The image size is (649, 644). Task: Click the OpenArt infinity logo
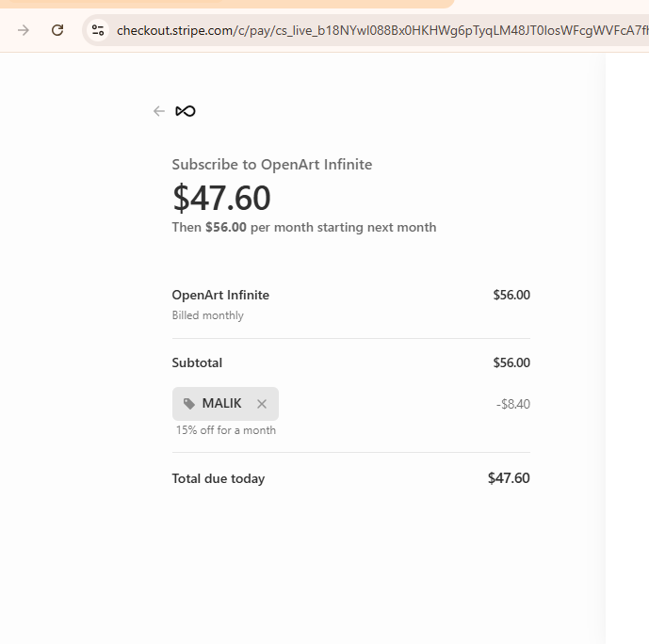tap(186, 111)
